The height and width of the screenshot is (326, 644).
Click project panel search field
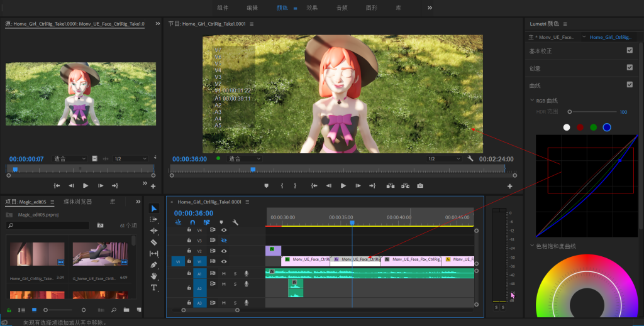48,225
